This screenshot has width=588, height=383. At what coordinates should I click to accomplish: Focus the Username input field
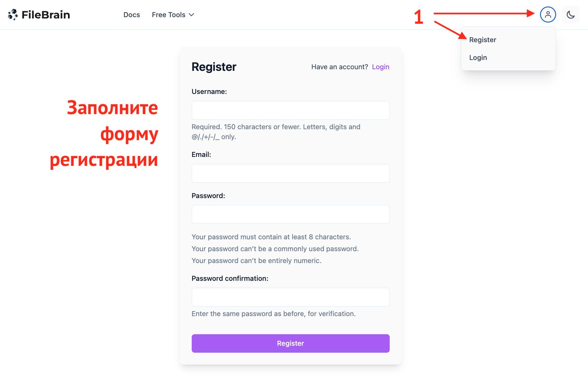pos(290,110)
